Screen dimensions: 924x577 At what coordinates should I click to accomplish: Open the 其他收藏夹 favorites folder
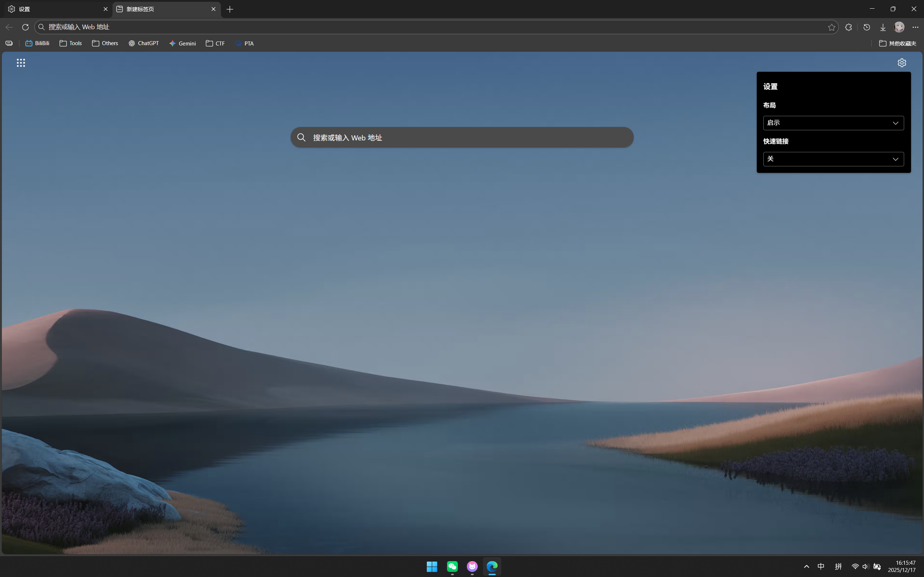click(x=897, y=44)
